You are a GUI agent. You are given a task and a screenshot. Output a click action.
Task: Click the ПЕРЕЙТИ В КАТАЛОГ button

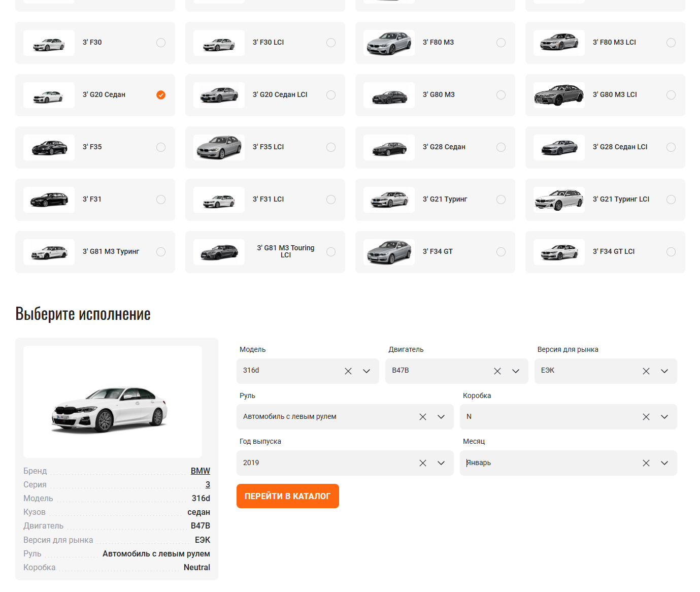pos(288,496)
